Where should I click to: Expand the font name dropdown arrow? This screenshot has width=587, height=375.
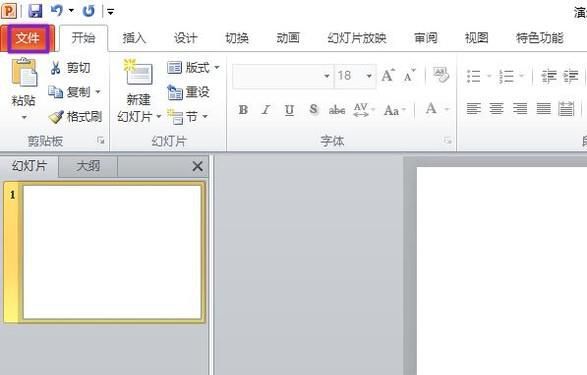click(x=327, y=76)
